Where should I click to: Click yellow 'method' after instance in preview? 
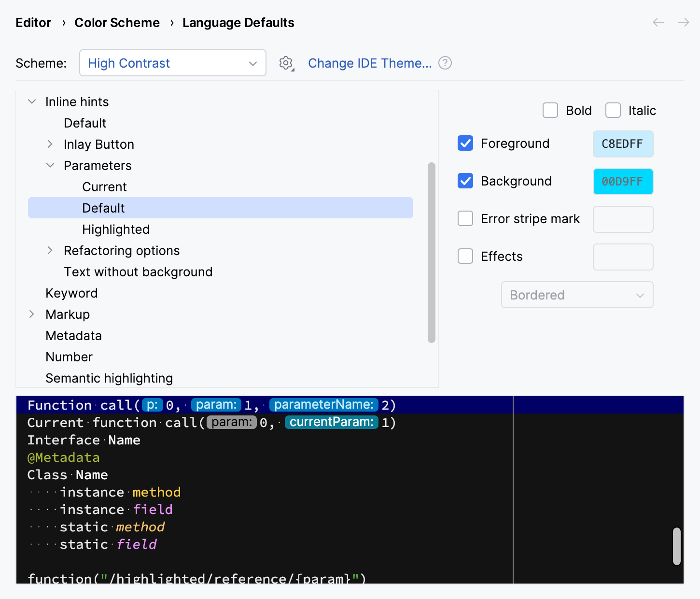[x=156, y=492]
